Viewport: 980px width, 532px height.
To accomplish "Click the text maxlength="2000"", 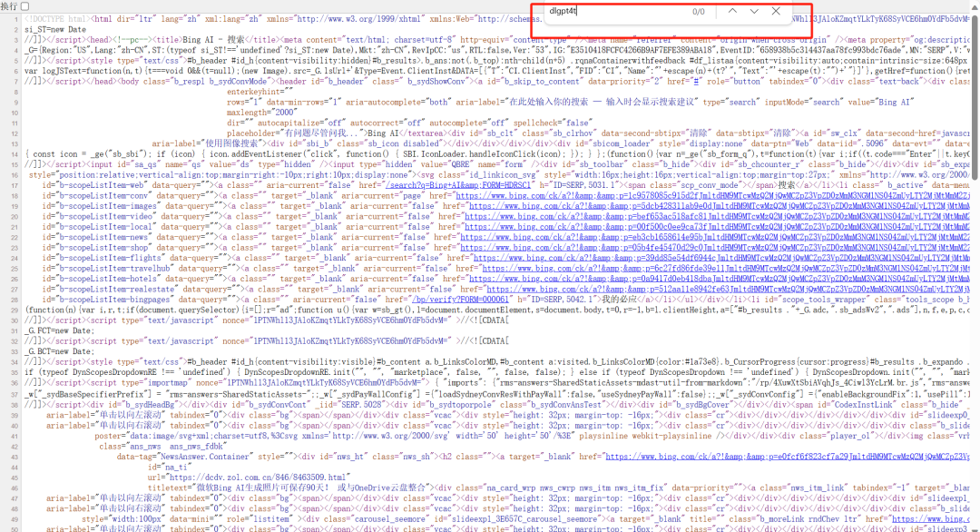I will [262, 113].
